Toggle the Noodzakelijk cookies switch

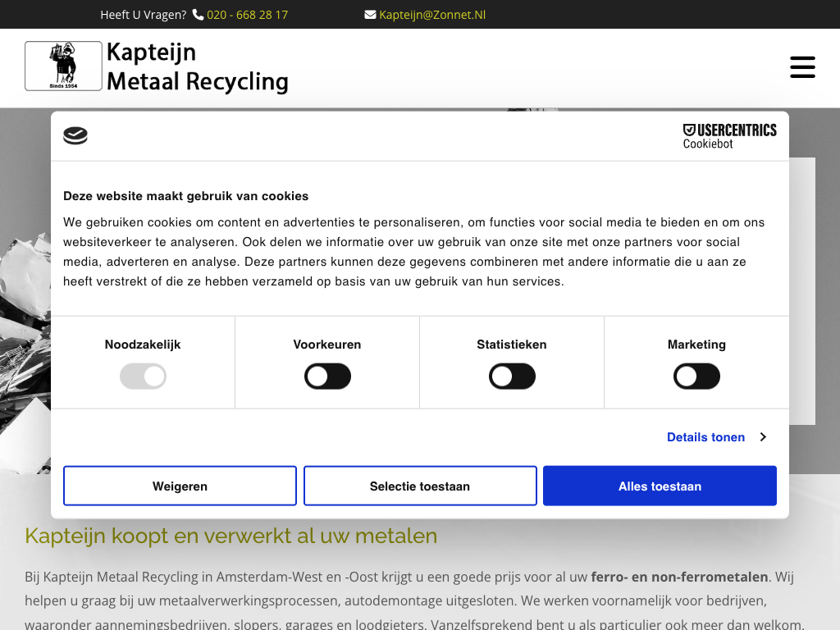143,377
